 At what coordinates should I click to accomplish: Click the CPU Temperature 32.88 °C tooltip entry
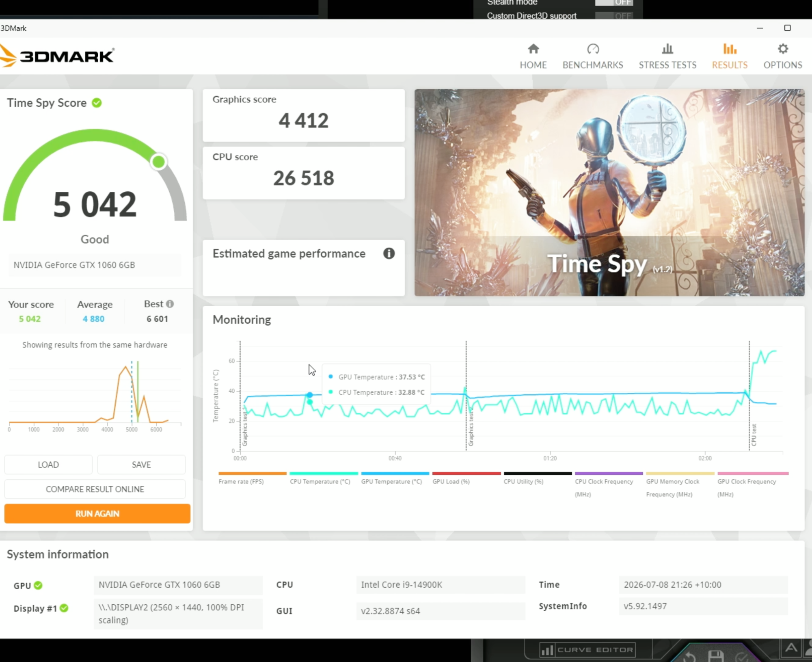tap(376, 392)
